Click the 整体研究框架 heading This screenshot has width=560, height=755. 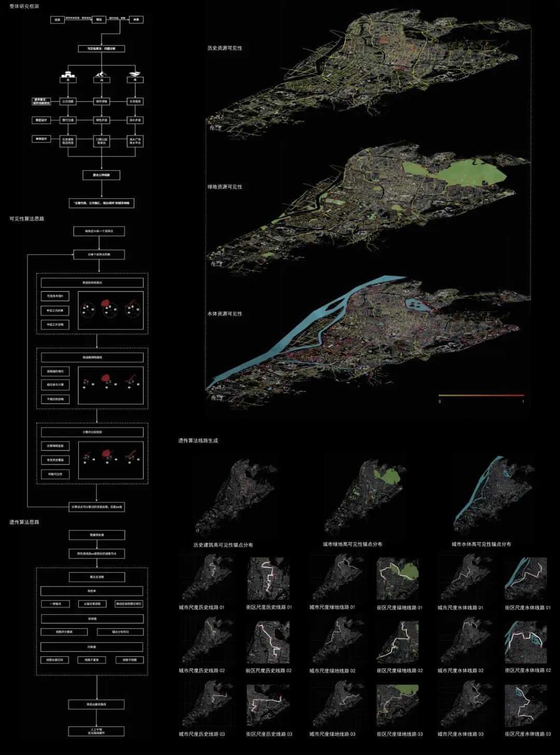click(x=24, y=6)
